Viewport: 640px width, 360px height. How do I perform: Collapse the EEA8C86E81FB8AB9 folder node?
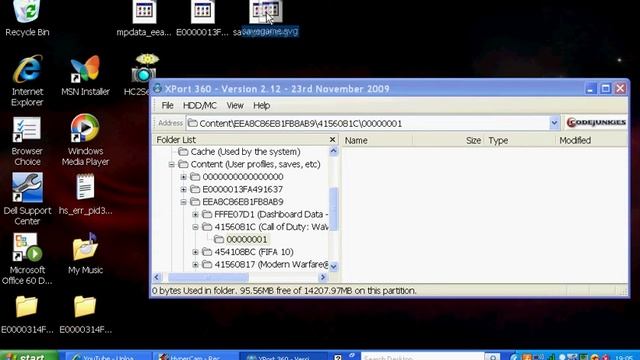(183, 202)
